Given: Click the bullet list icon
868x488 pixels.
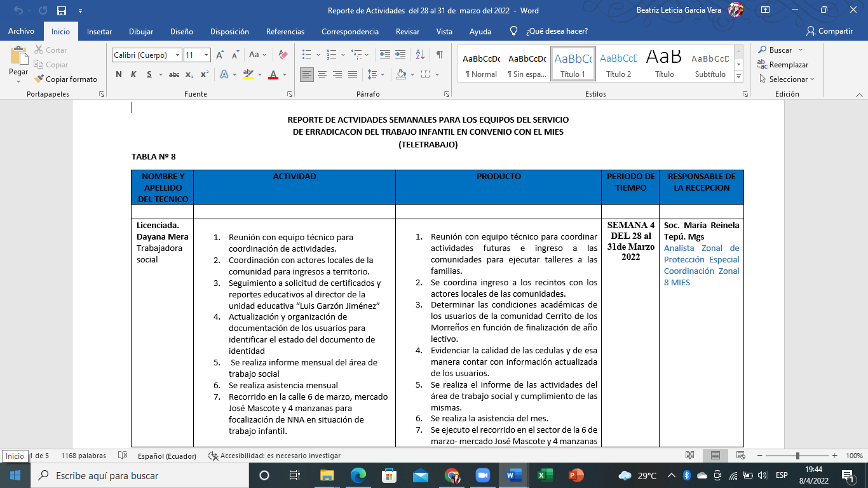Looking at the screenshot, I should point(307,55).
